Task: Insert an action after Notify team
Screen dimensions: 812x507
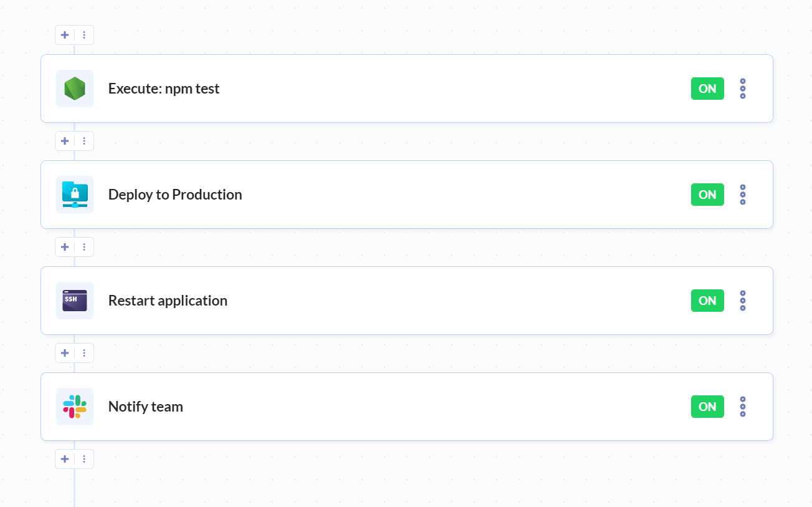Action: (x=64, y=459)
